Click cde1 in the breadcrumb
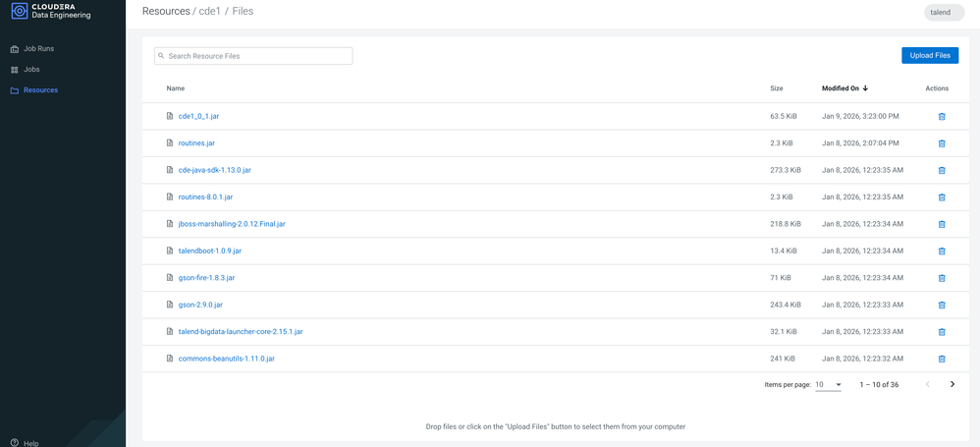980x447 pixels. pos(210,11)
